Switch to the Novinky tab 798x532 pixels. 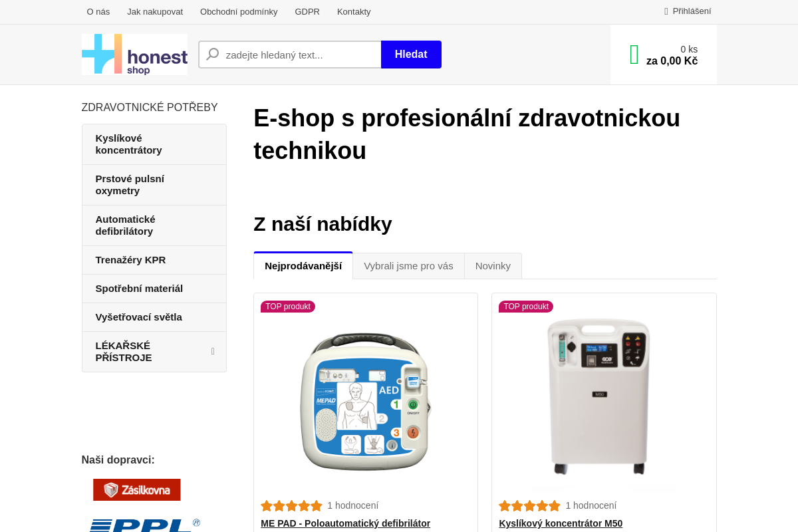coord(493,265)
